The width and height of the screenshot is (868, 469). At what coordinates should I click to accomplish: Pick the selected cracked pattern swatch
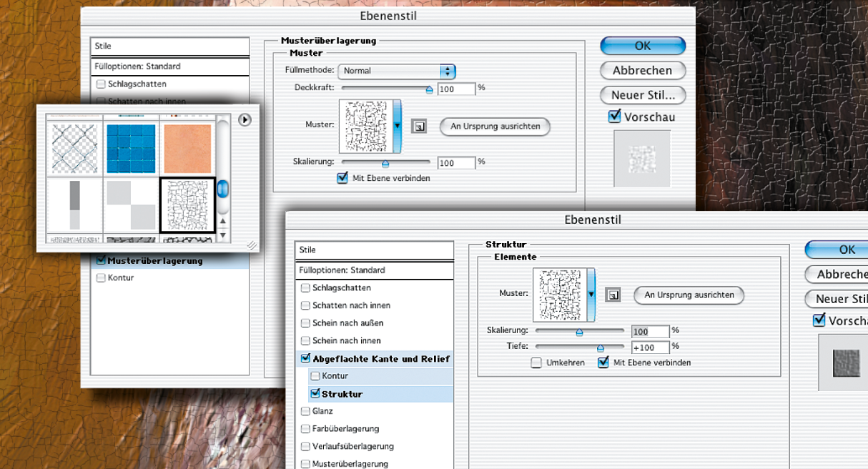click(187, 205)
